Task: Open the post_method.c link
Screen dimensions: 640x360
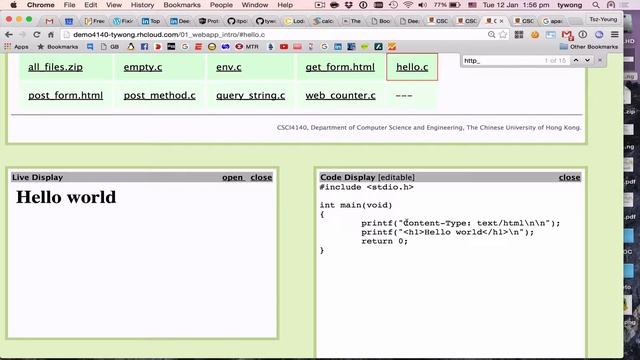Action: (160, 96)
